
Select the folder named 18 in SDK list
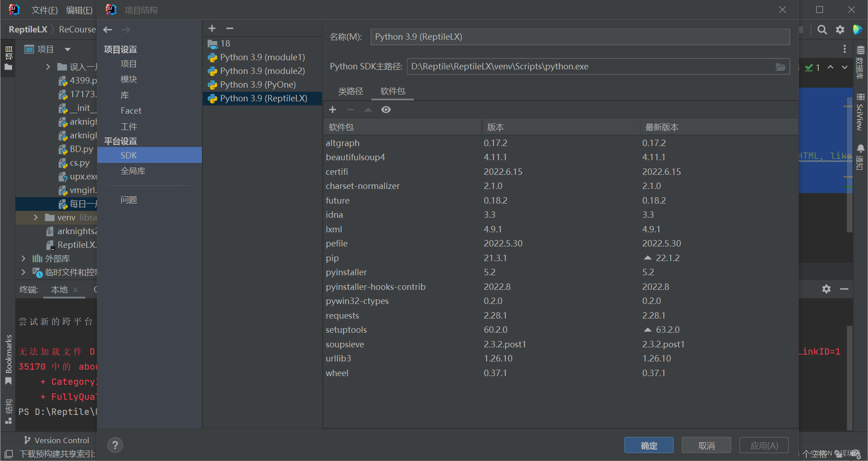[262, 43]
